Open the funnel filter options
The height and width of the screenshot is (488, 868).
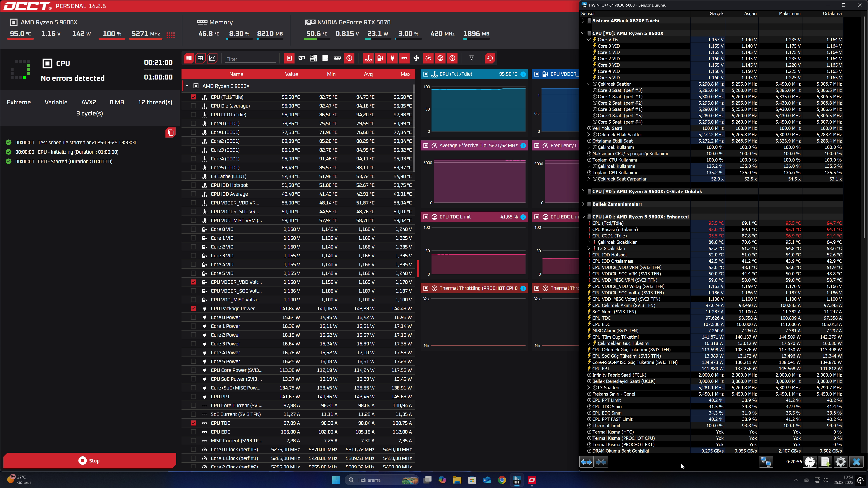471,58
